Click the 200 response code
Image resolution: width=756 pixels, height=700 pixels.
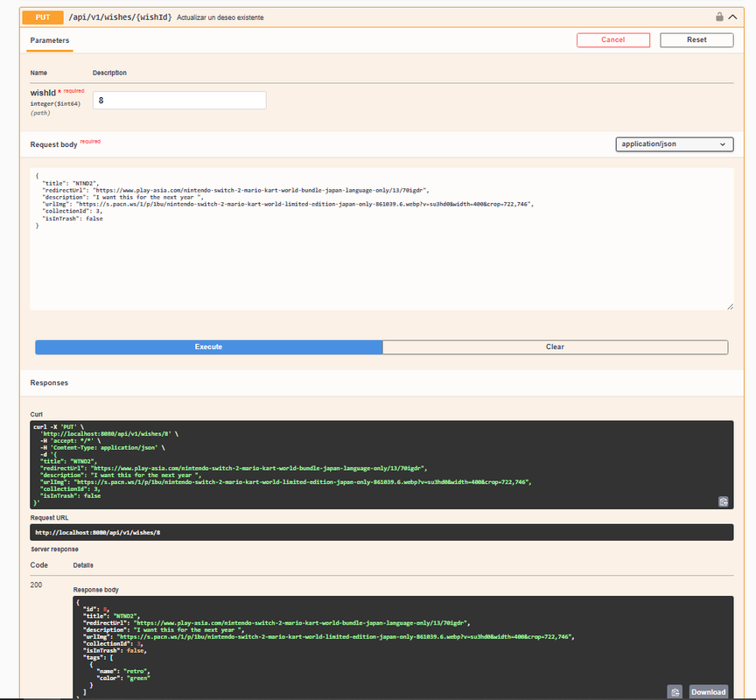(x=36, y=584)
